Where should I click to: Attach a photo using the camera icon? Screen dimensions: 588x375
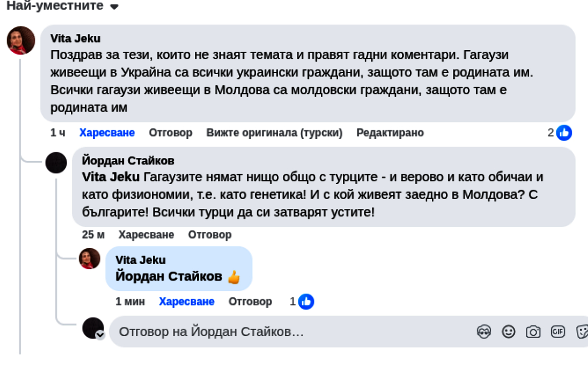pos(533,331)
